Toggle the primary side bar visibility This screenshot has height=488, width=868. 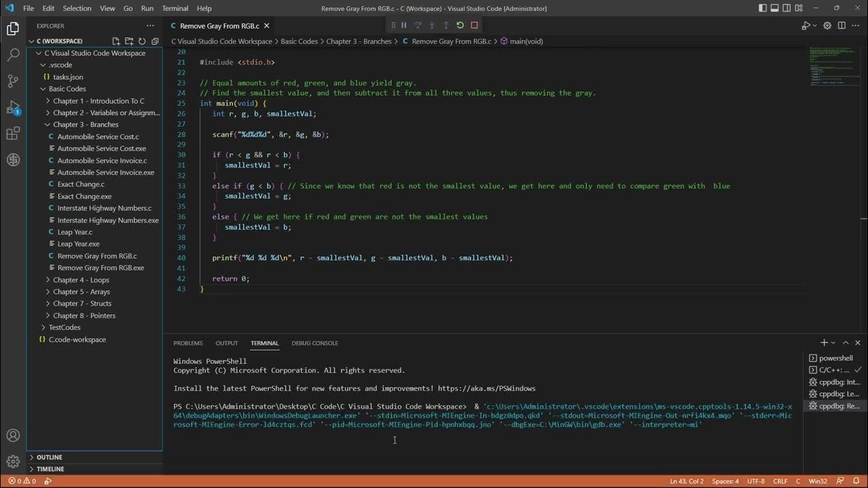click(764, 8)
